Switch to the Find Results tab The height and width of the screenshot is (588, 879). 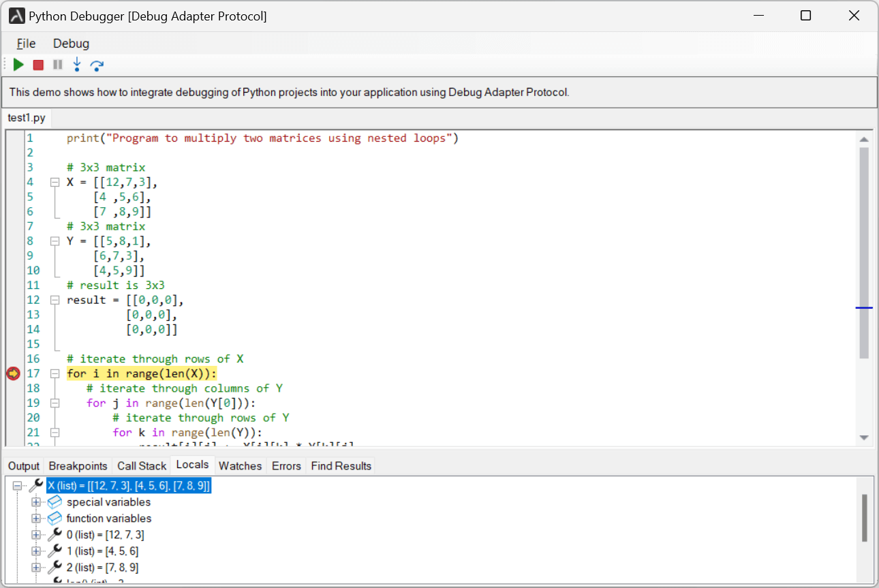pos(341,466)
